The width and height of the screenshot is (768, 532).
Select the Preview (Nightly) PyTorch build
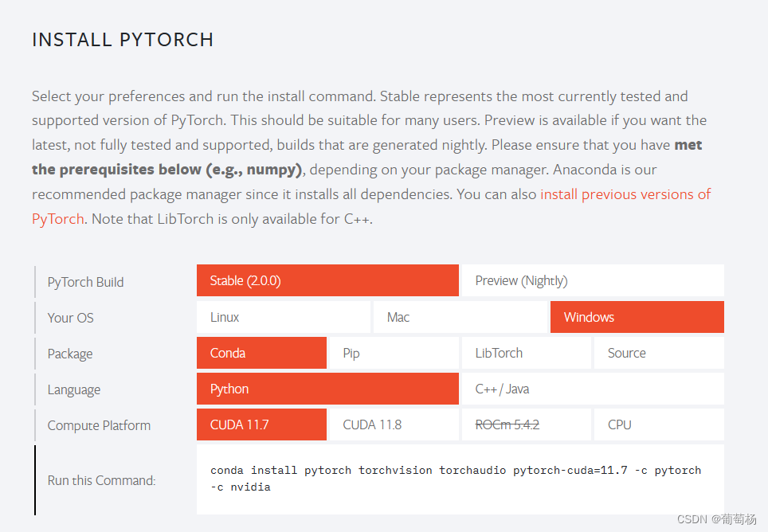(592, 280)
